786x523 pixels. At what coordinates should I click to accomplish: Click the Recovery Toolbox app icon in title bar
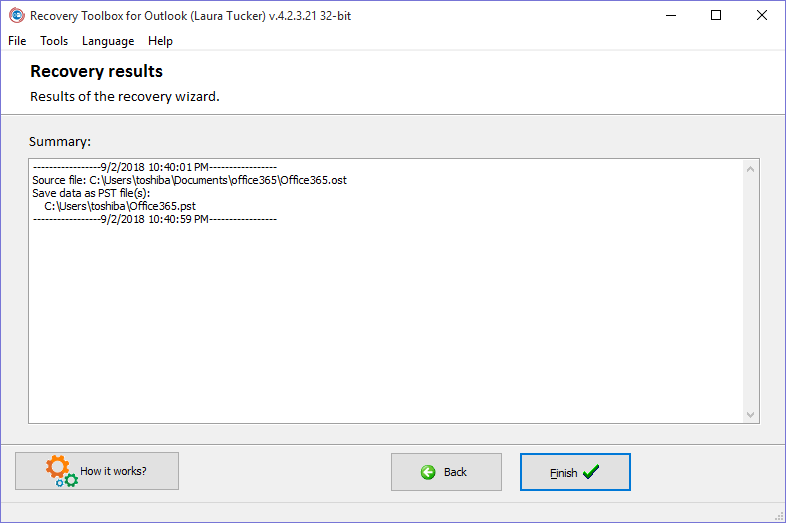(17, 16)
